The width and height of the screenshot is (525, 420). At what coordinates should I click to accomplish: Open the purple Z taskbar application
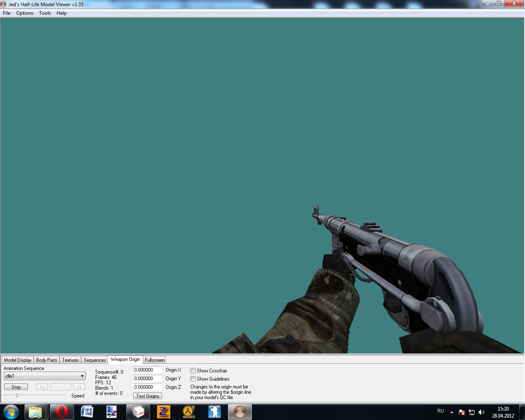[163, 411]
